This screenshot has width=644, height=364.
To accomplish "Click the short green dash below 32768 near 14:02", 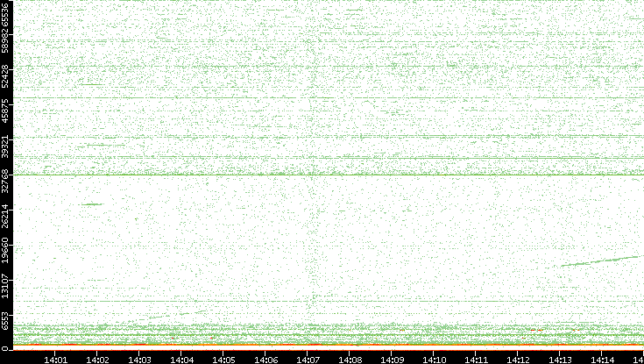I will coord(92,204).
